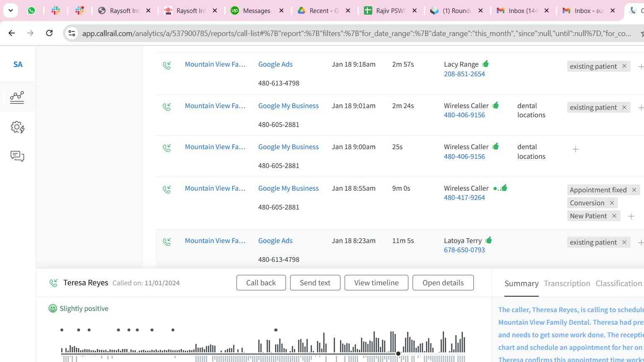This screenshot has width=644, height=362.
Task: Click inbound call icon for Jan 18 9:01am
Action: coord(167,107)
